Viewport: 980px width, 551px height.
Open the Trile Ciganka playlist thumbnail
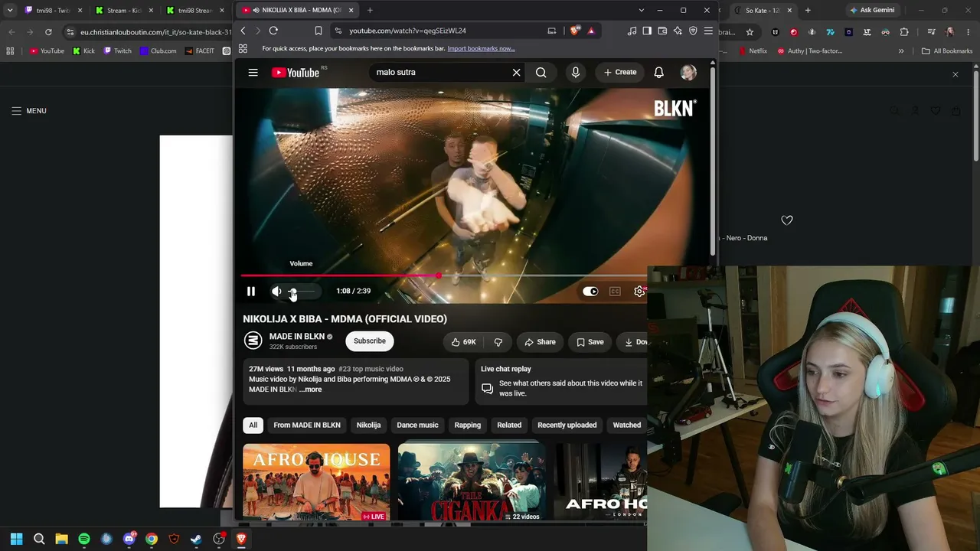(x=472, y=482)
